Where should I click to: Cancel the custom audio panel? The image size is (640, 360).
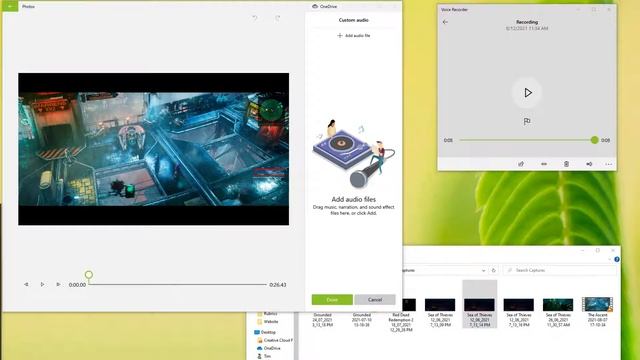click(x=375, y=300)
